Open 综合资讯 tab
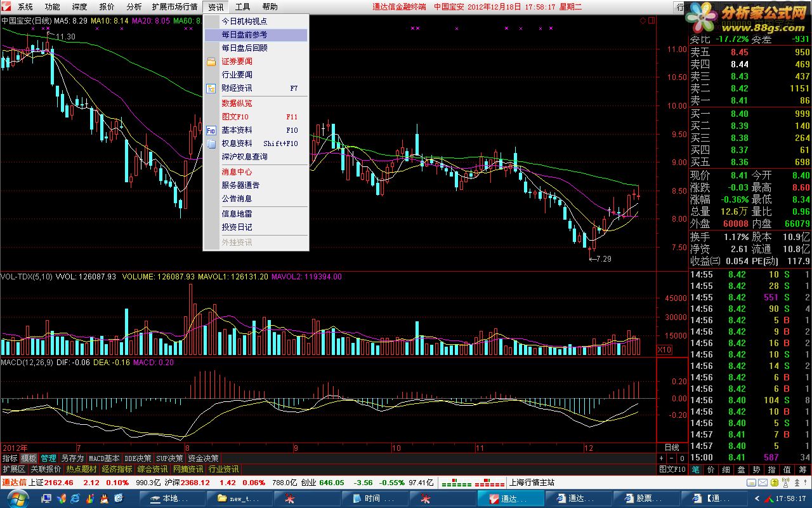 tap(152, 469)
